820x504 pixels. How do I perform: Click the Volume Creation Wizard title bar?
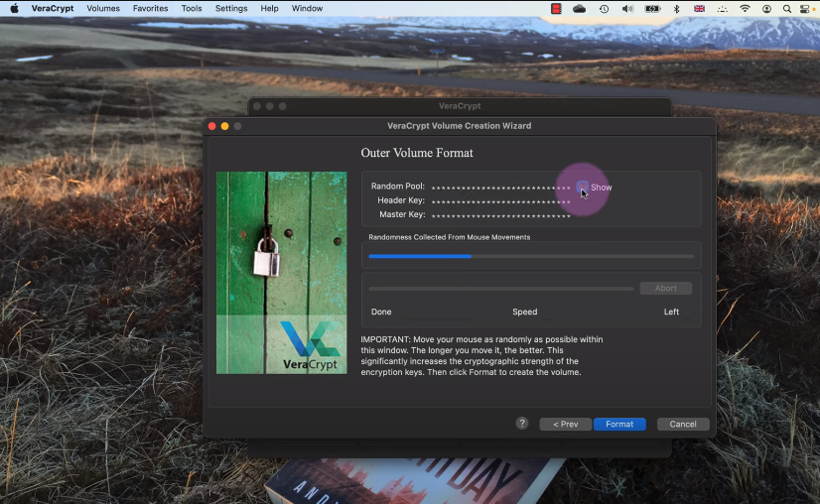click(460, 126)
